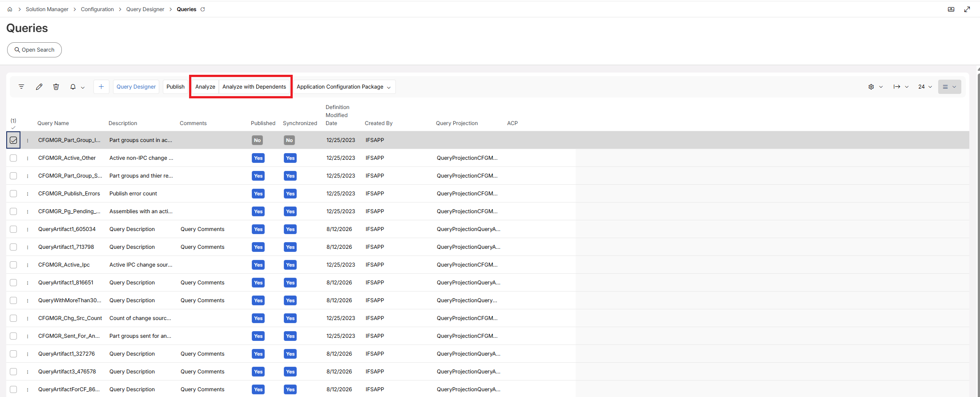Open row menu for QueryArtifact1_713798
This screenshot has height=397, width=980.
pyautogui.click(x=28, y=247)
